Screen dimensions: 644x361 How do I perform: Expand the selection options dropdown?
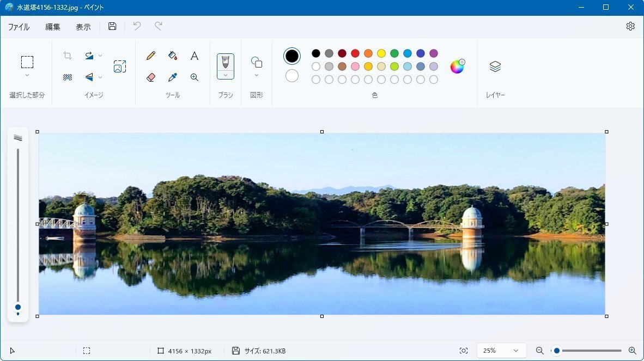(27, 76)
